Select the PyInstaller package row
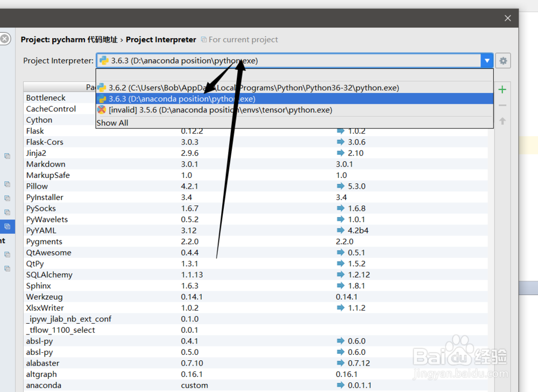The image size is (538, 392). coord(256,197)
